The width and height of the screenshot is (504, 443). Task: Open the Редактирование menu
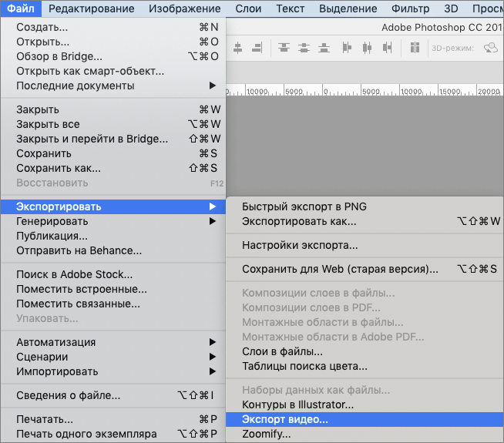click(92, 8)
